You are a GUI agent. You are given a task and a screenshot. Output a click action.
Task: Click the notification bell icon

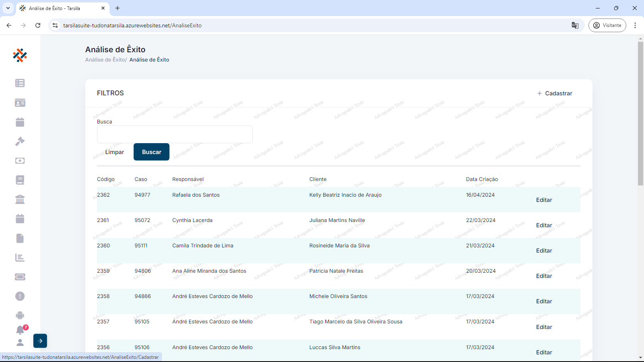pos(20,330)
